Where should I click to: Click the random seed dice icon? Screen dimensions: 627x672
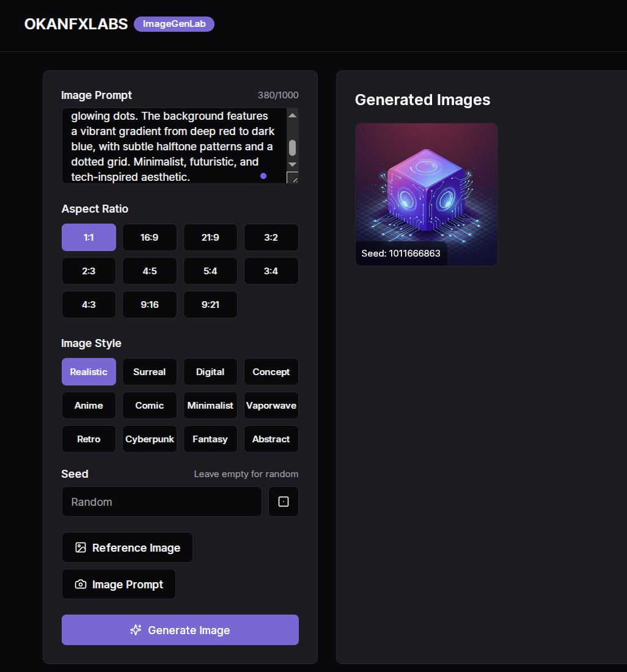(x=284, y=502)
